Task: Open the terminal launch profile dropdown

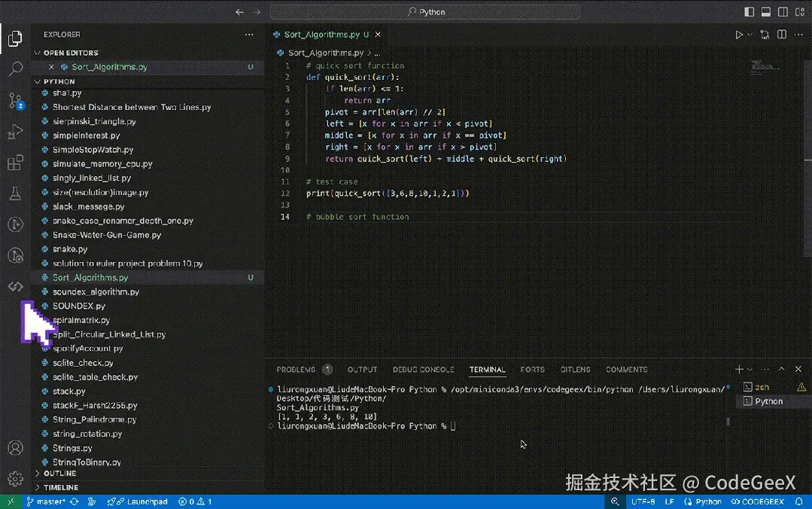Action: [750, 370]
